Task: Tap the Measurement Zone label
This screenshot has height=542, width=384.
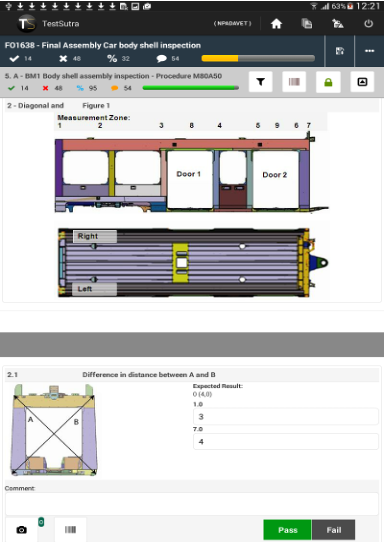Action: coord(94,118)
